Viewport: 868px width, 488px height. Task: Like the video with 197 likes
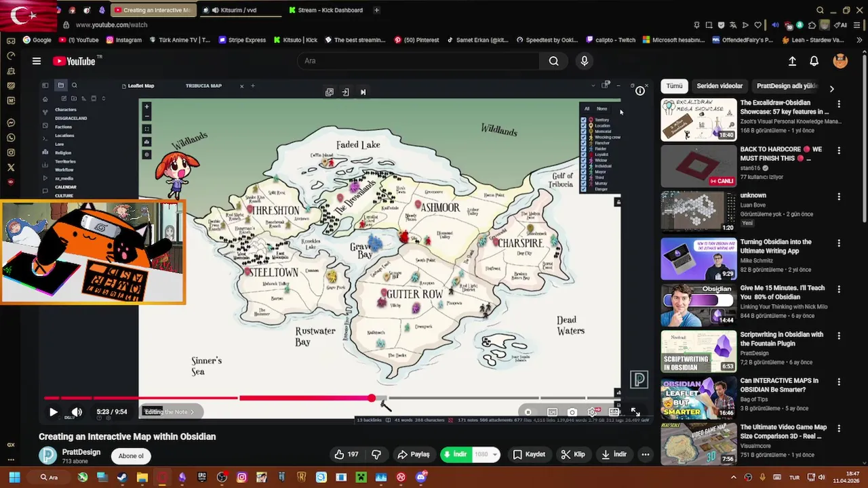click(346, 454)
